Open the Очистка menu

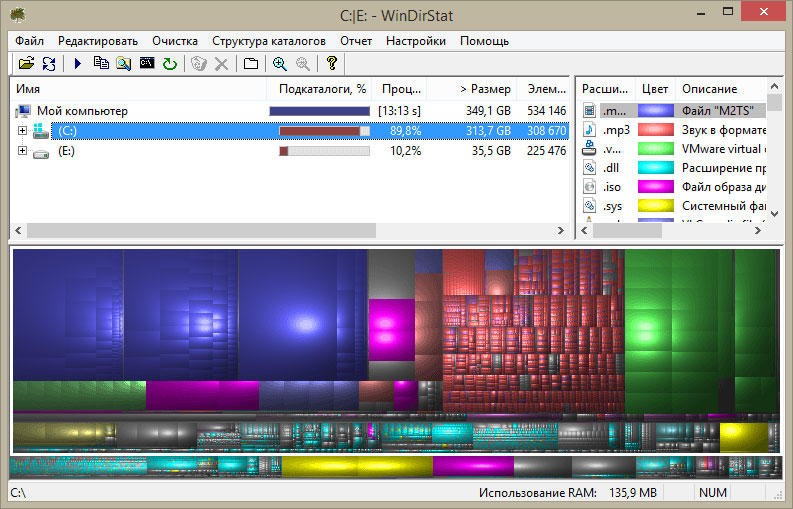[x=175, y=41]
